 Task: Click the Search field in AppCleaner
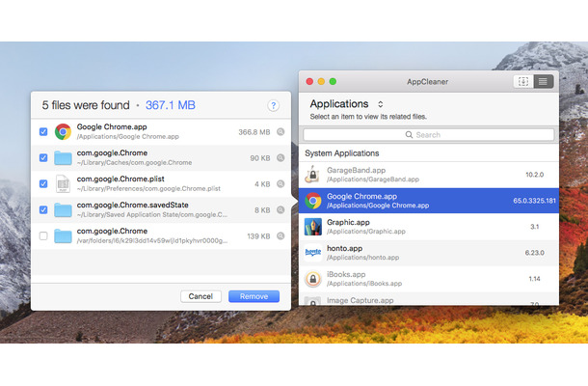point(429,135)
